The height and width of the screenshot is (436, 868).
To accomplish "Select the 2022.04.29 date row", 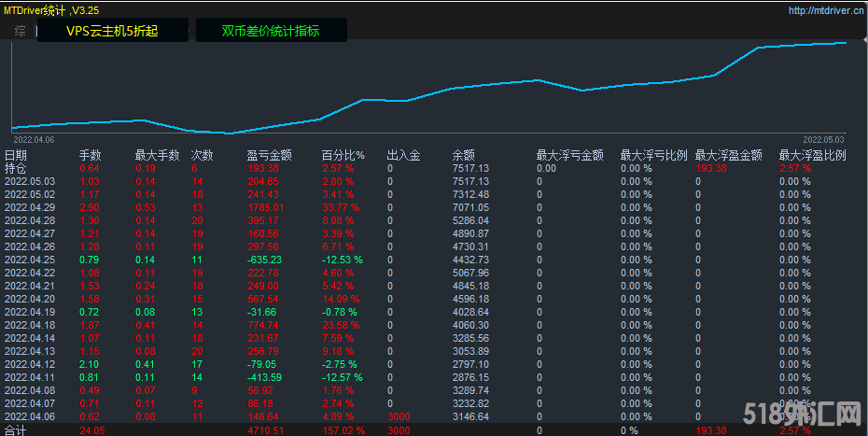I will click(30, 207).
